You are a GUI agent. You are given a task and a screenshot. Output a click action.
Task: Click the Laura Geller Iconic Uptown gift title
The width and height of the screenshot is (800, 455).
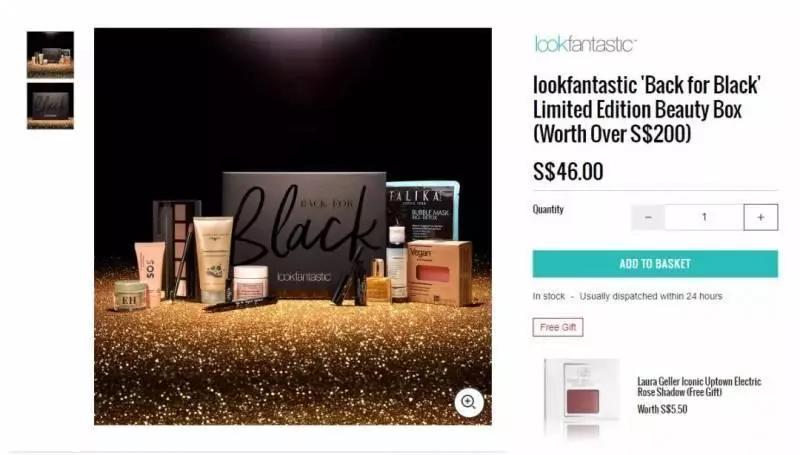tap(699, 387)
